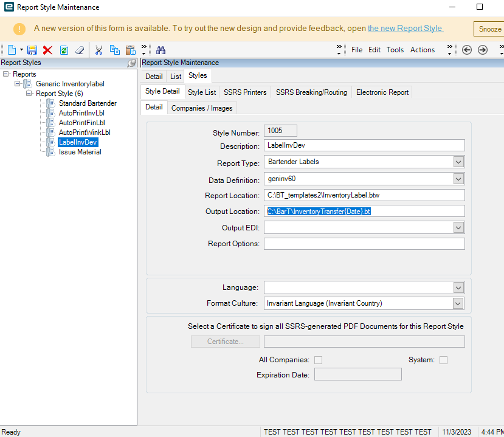
Task: Open the Tools menu
Action: pyautogui.click(x=395, y=50)
